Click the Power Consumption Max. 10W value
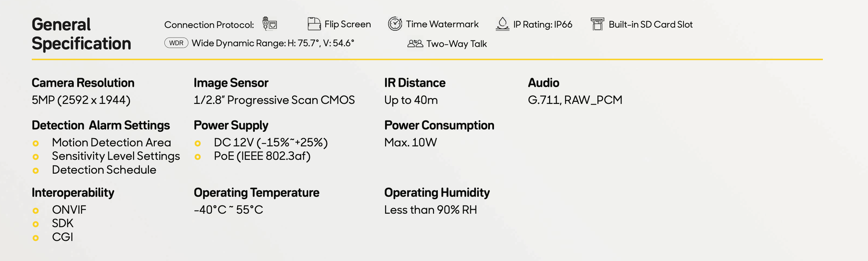Screen dimensions: 868x261 pyautogui.click(x=411, y=143)
